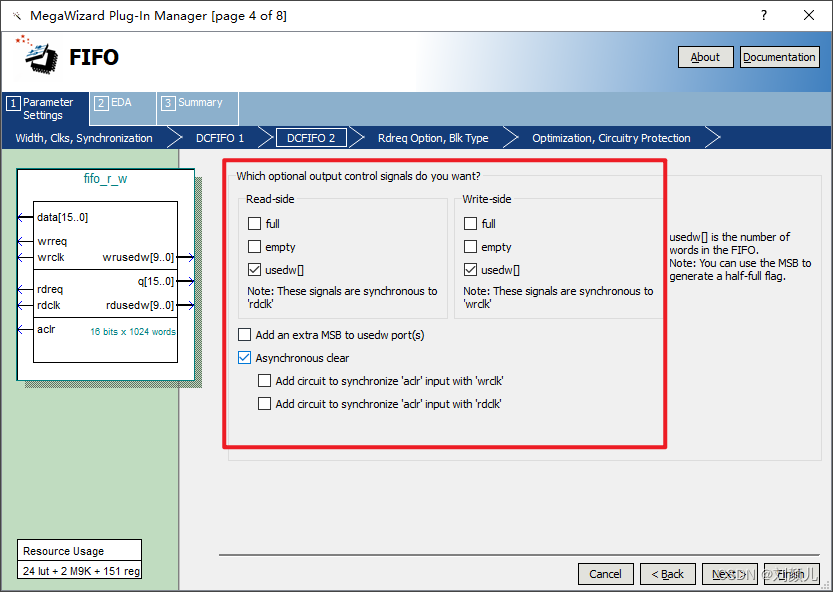Switch to the EDA tab
The height and width of the screenshot is (592, 833).
pos(123,108)
